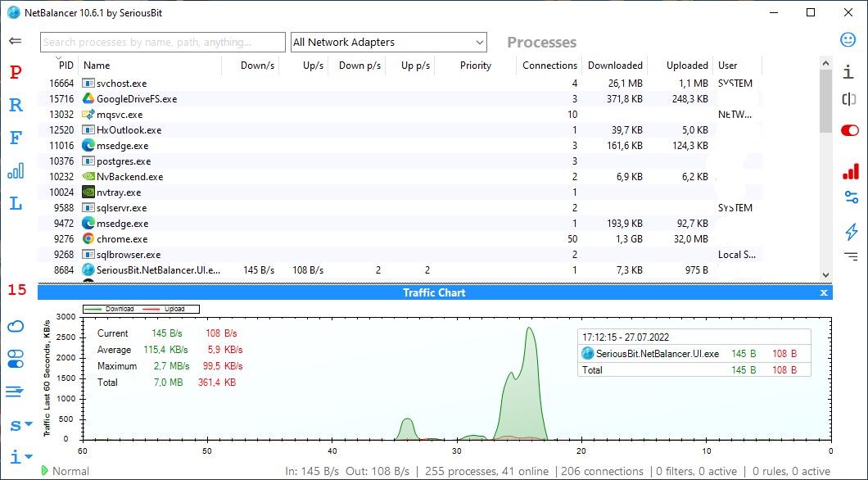Select msedge.exe with PID 9472
The image size is (868, 480).
[x=400, y=223]
